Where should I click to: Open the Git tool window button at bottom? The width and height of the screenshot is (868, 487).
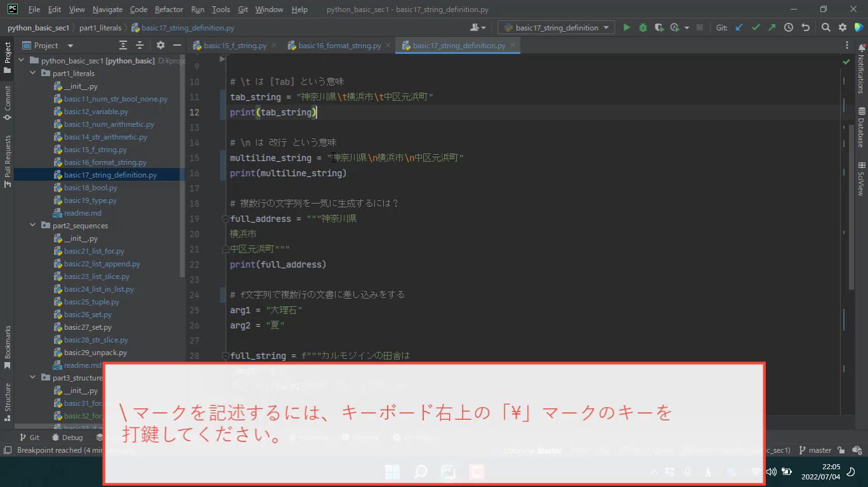tap(29, 438)
